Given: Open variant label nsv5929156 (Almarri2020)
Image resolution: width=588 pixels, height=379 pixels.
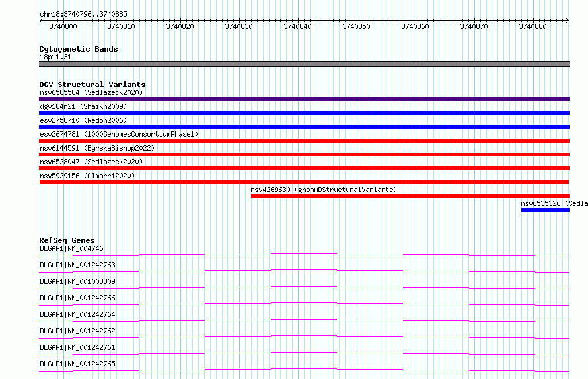Looking at the screenshot, I should click(x=87, y=176).
